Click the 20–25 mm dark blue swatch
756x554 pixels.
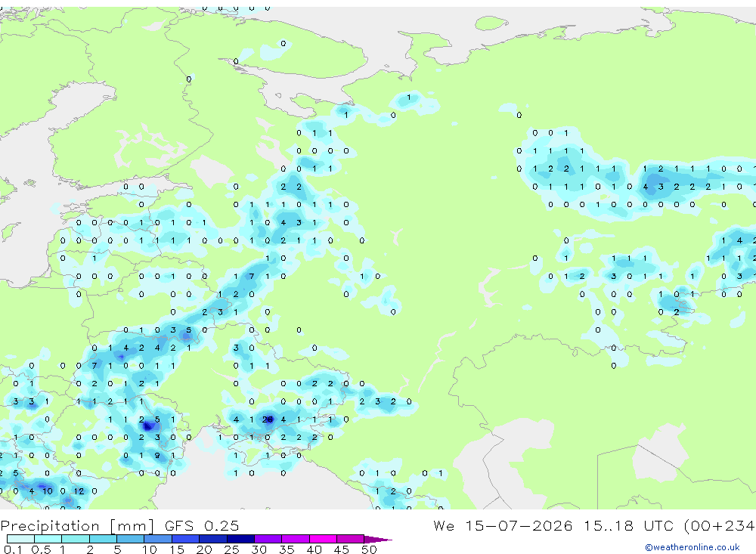[213, 539]
